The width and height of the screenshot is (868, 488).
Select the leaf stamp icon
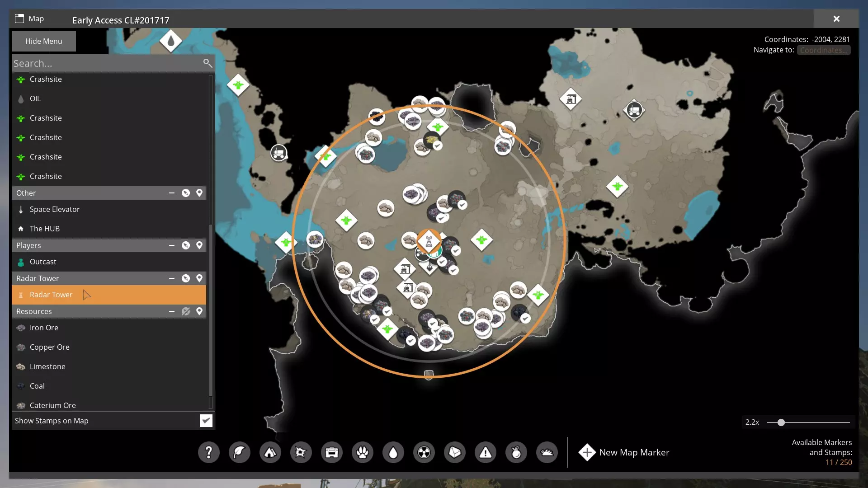point(239,452)
